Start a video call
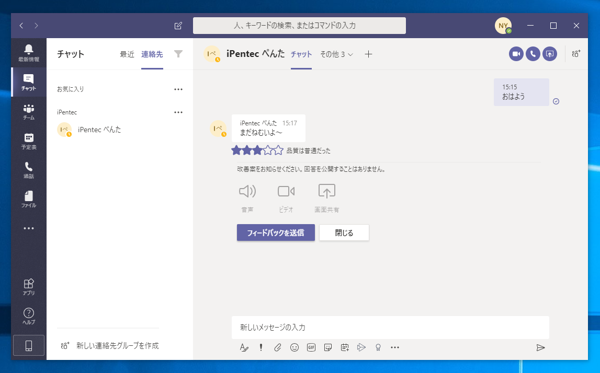The image size is (600, 373). pos(516,54)
